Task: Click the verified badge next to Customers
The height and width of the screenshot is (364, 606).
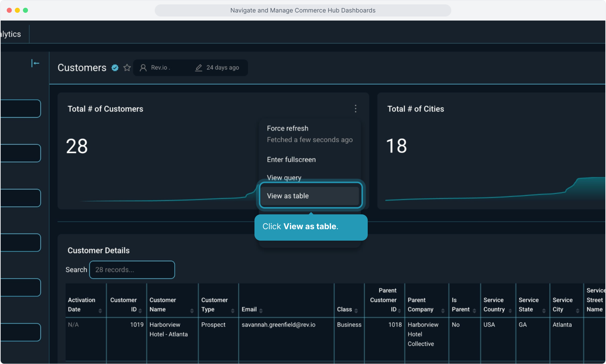Action: point(115,68)
